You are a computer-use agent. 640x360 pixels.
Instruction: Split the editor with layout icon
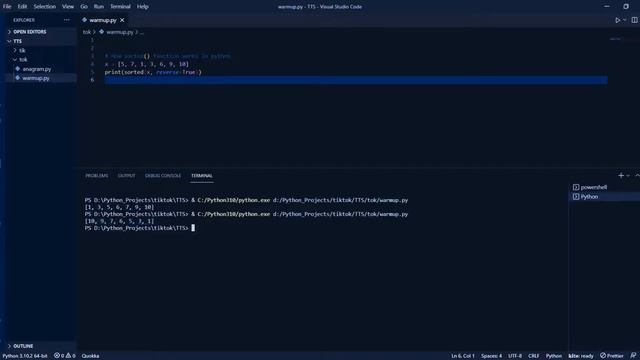click(634, 20)
